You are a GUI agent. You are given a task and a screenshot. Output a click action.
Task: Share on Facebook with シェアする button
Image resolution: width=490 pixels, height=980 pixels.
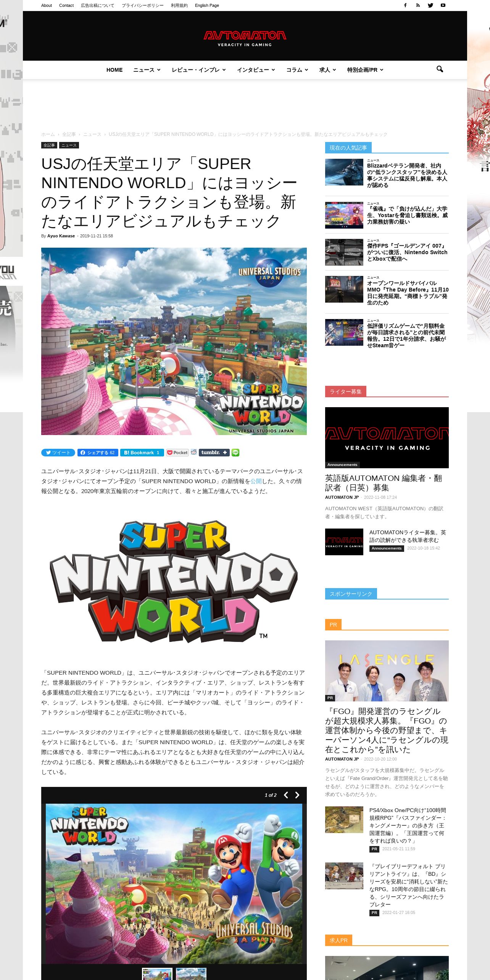point(98,453)
